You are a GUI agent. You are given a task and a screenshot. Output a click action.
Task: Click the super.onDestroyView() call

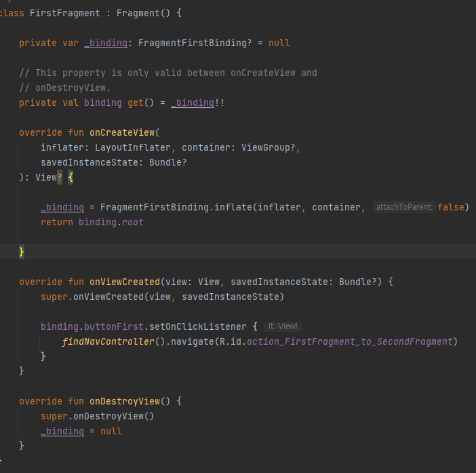click(98, 416)
